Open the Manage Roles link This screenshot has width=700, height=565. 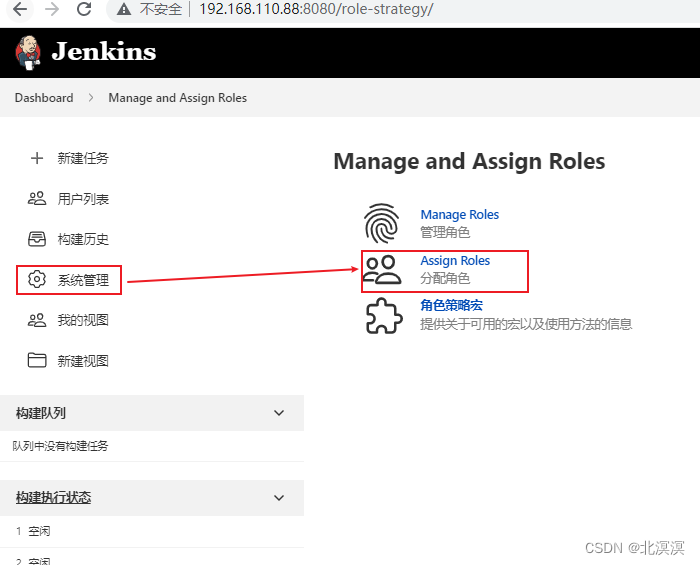(x=459, y=215)
